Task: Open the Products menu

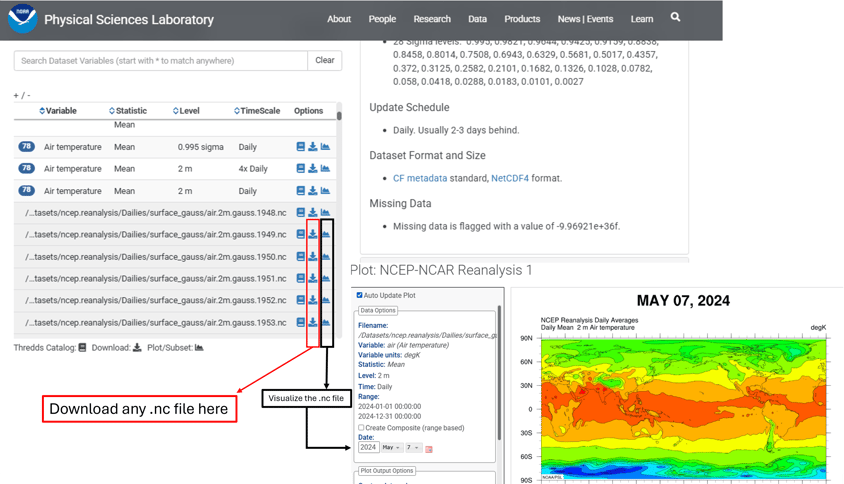Action: tap(522, 19)
